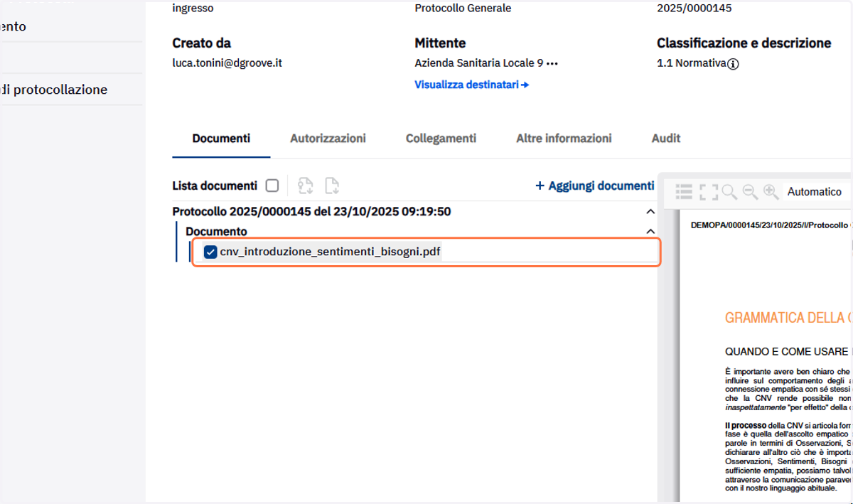Click the sender Azienda Sanitaria Locale 9
Viewport: 853px width, 504px height.
pyautogui.click(x=479, y=63)
